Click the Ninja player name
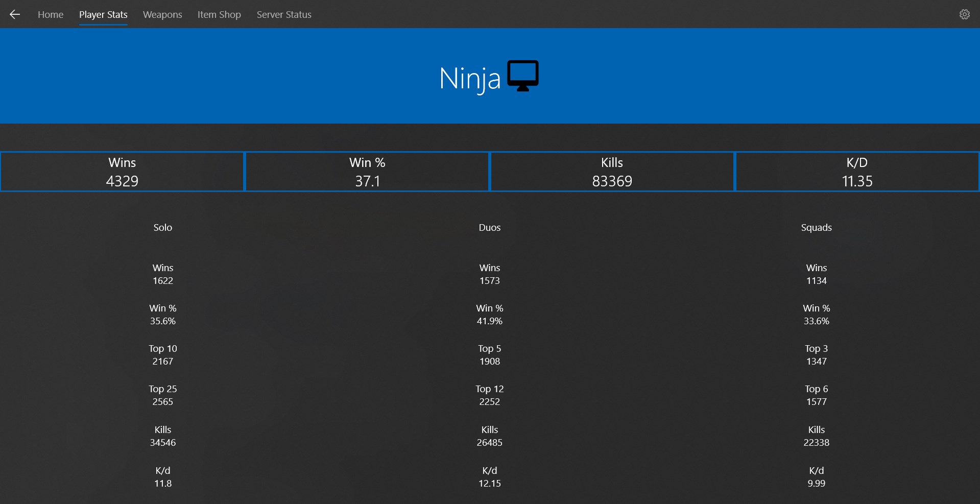 coord(470,79)
